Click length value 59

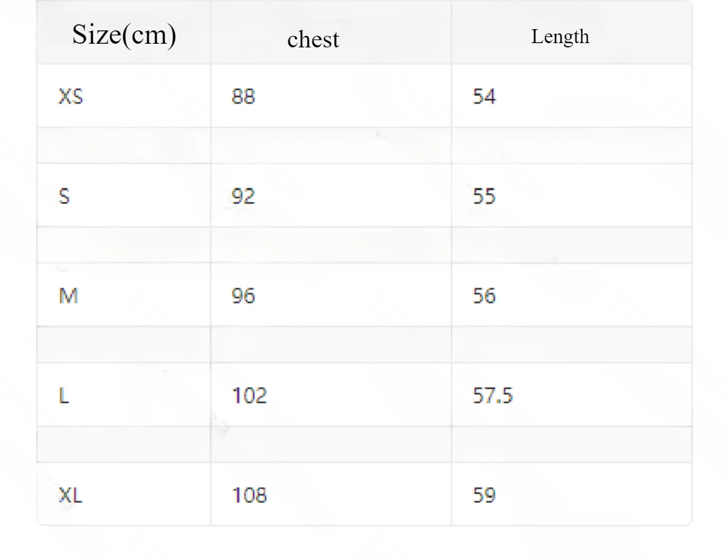pos(485,495)
